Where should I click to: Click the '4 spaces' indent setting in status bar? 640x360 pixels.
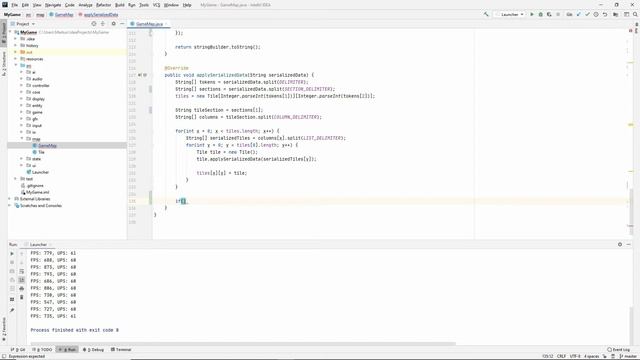click(x=591, y=356)
